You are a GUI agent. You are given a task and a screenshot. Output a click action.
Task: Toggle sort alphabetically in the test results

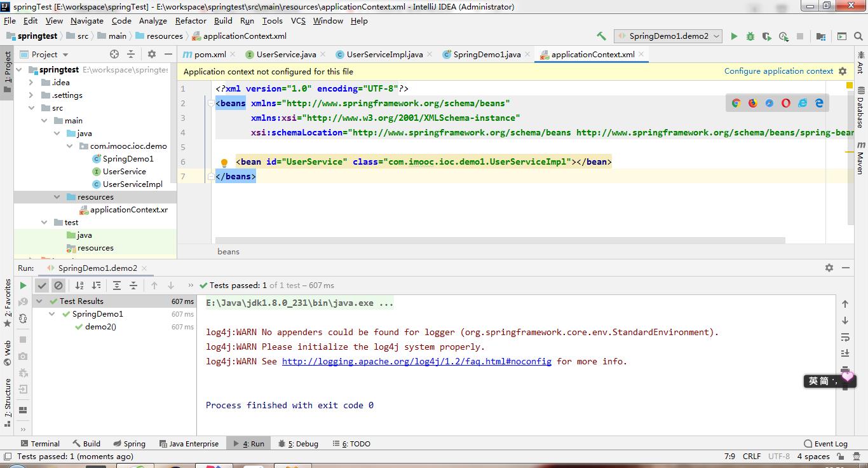tap(79, 286)
